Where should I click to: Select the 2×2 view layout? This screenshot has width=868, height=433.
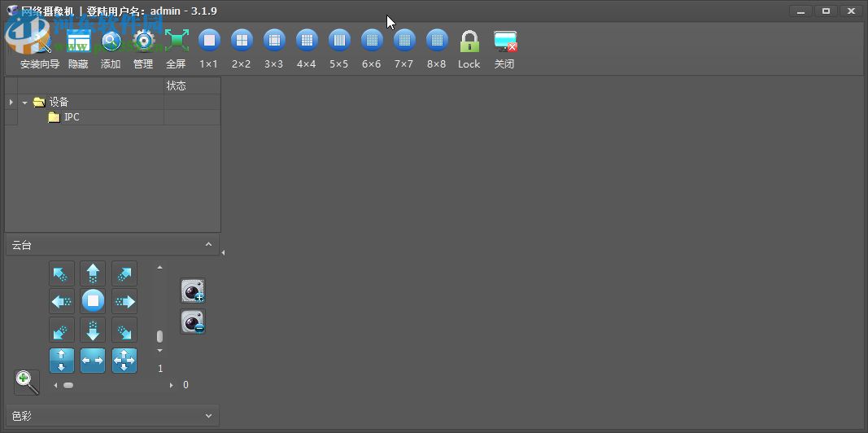242,49
